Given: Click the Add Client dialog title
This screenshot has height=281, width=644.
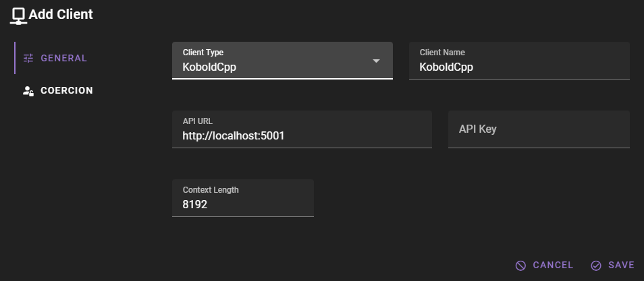Looking at the screenshot, I should (x=61, y=14).
